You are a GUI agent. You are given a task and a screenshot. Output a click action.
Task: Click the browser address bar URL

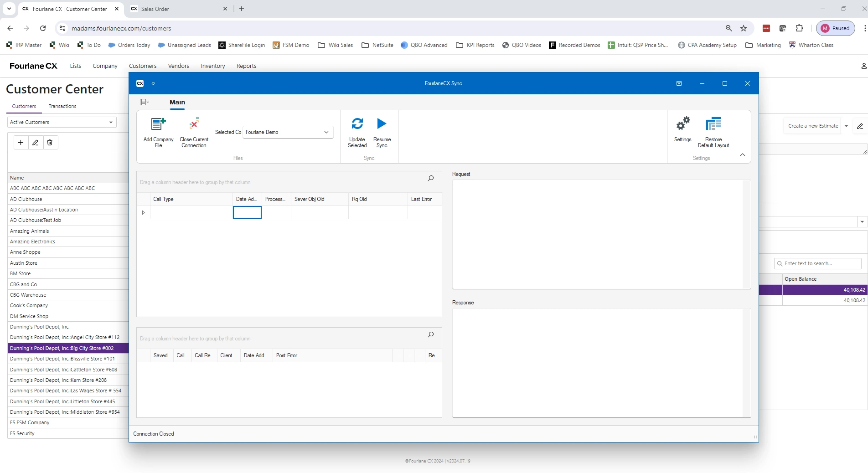(x=121, y=28)
